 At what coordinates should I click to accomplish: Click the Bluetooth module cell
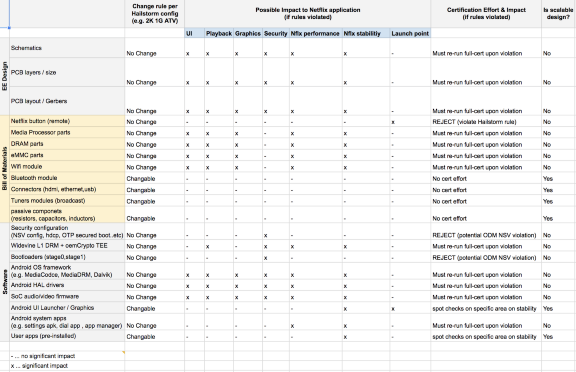point(67,178)
